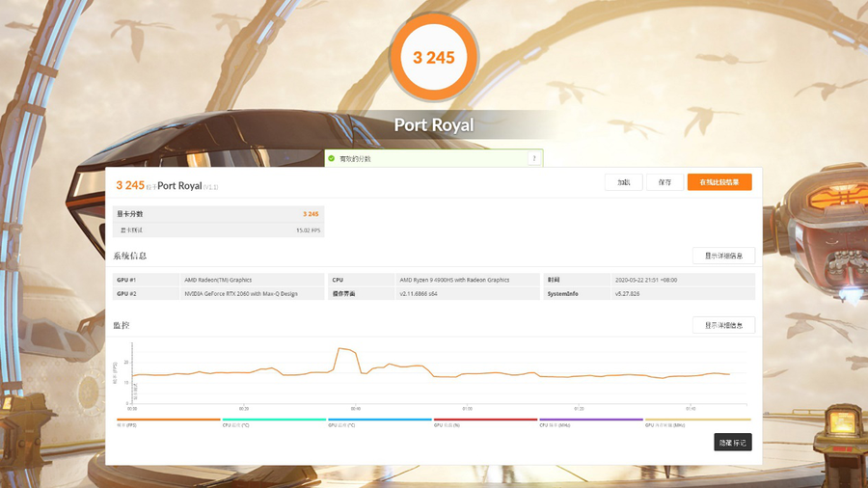Expand 系统信息 details with 显示详细信息

pyautogui.click(x=723, y=257)
